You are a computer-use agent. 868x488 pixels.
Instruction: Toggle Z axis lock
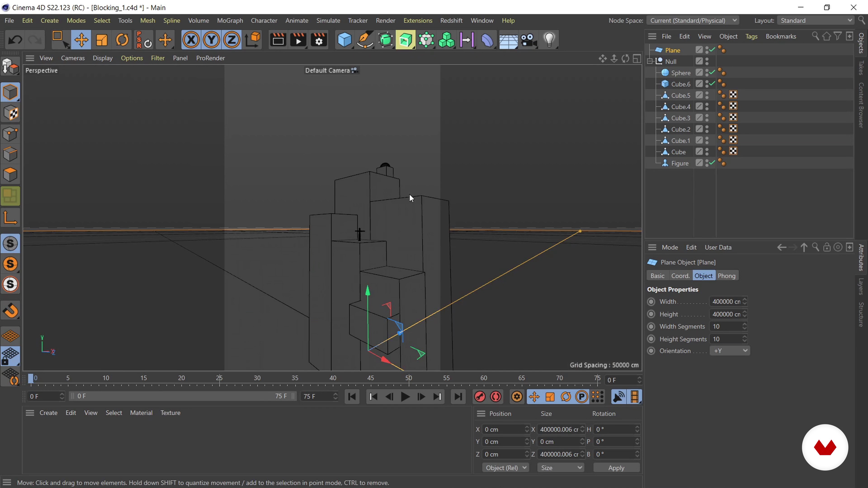231,40
